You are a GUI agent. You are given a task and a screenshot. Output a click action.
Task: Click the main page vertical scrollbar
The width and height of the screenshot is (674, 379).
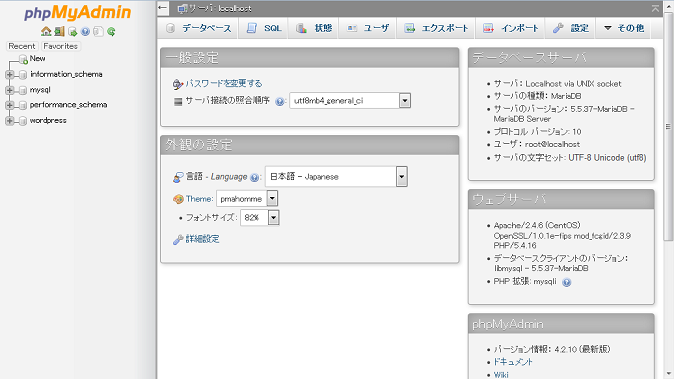coord(668,126)
